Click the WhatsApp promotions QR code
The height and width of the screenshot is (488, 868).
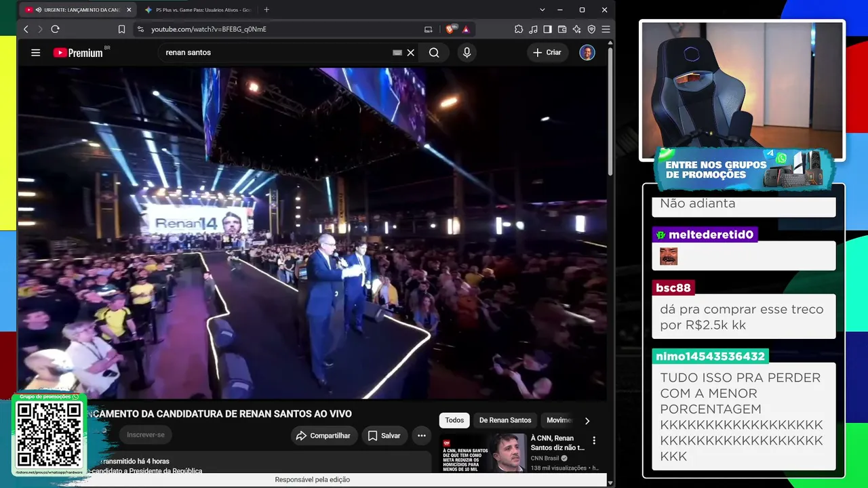pos(49,435)
